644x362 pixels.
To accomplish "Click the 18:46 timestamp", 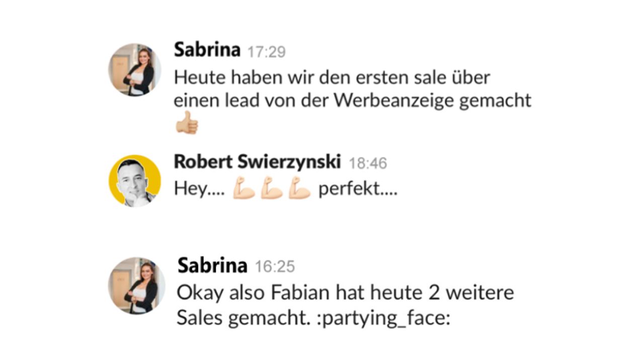I will (x=368, y=163).
